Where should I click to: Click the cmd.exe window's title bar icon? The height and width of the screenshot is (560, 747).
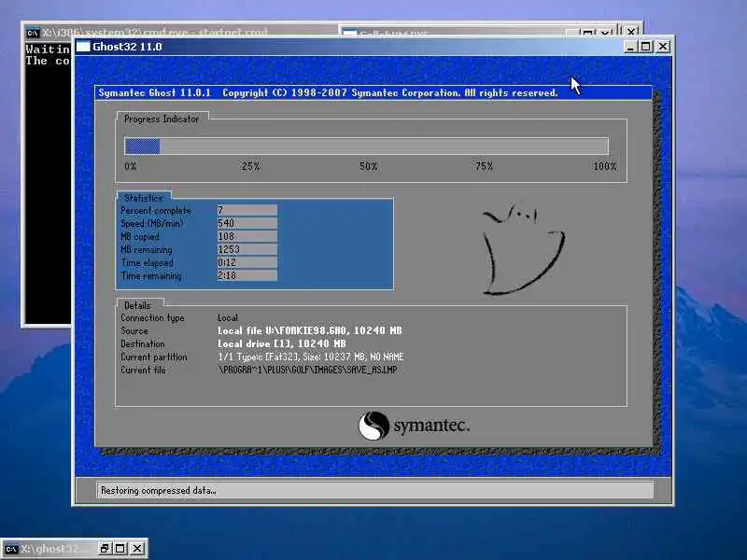(33, 33)
